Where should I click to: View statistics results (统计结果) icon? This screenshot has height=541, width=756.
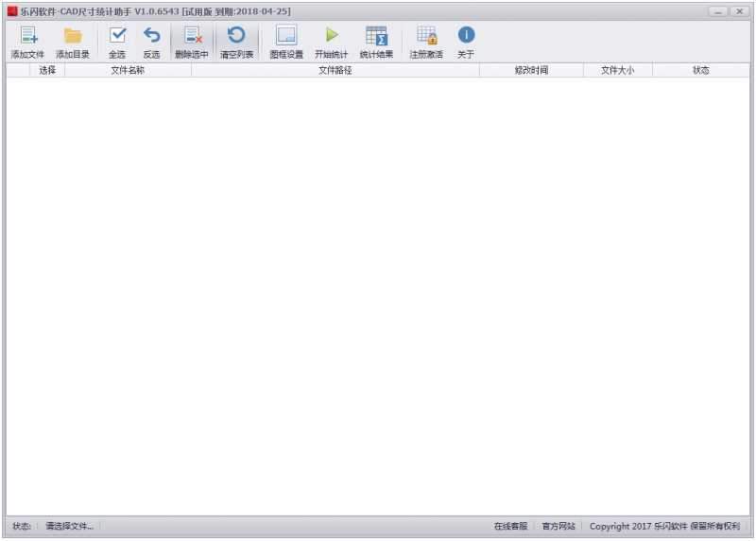[x=376, y=37]
